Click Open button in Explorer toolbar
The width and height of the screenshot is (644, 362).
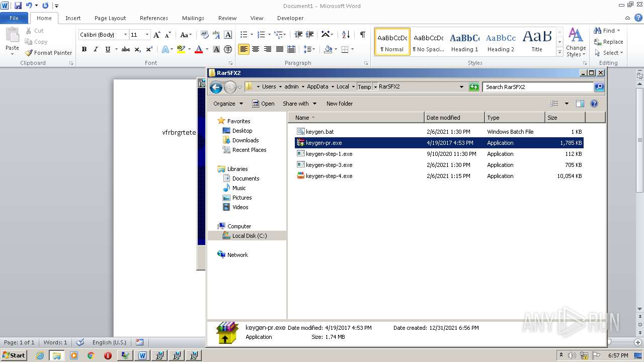(x=263, y=104)
